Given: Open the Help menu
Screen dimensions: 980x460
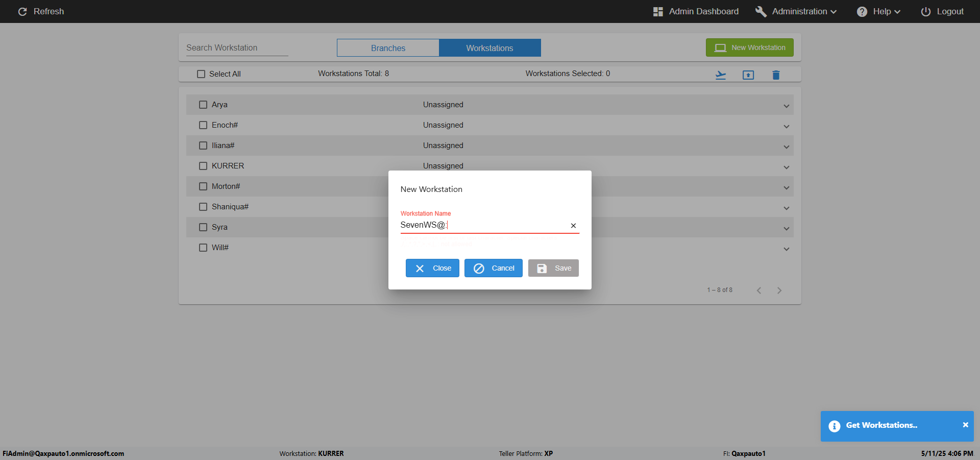Looking at the screenshot, I should click(x=878, y=11).
